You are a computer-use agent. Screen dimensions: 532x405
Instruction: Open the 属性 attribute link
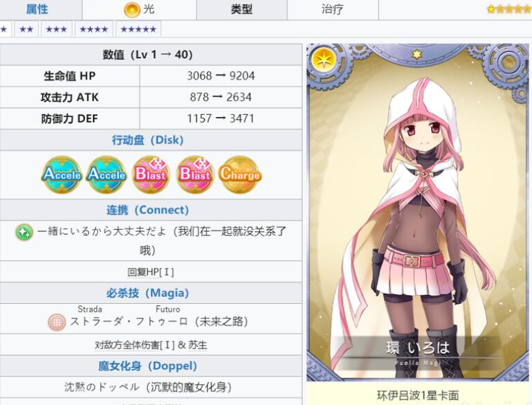tap(37, 9)
